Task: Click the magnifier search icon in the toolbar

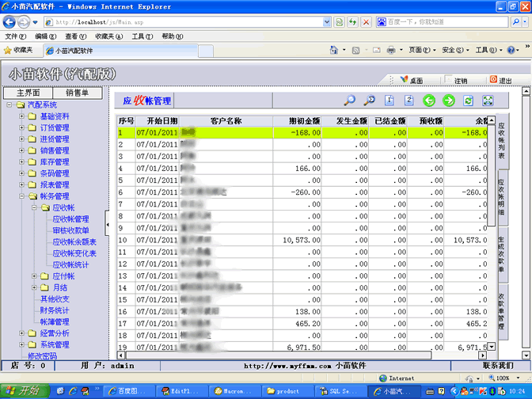Action: click(350, 101)
